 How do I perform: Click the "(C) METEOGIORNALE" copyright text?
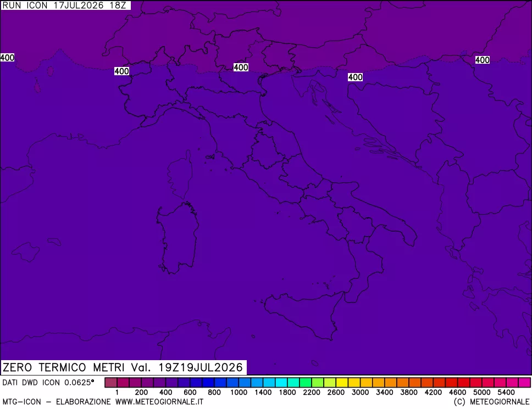[492, 402]
